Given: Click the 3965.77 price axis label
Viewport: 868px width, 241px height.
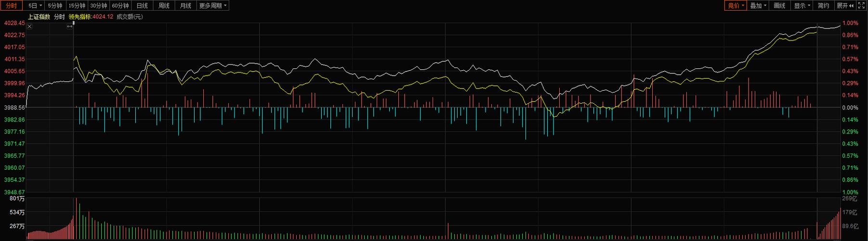Looking at the screenshot, I should pos(14,156).
